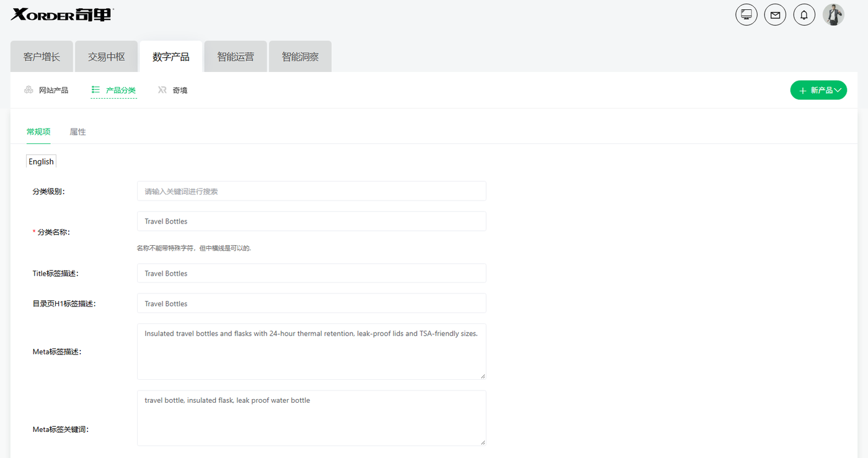This screenshot has height=458, width=868.
Task: Grab the Meta标签关键词 textarea resize handle
Action: point(482,441)
